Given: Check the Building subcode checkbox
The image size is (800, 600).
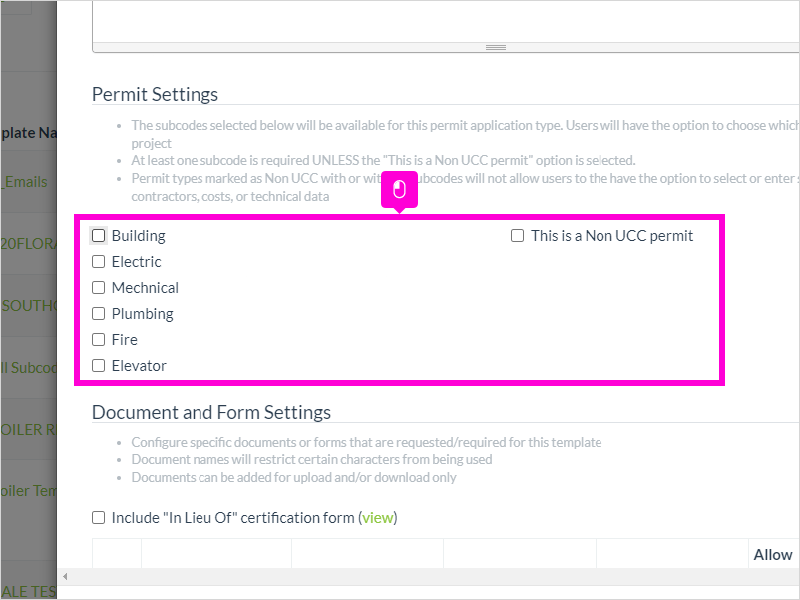Looking at the screenshot, I should [x=98, y=236].
